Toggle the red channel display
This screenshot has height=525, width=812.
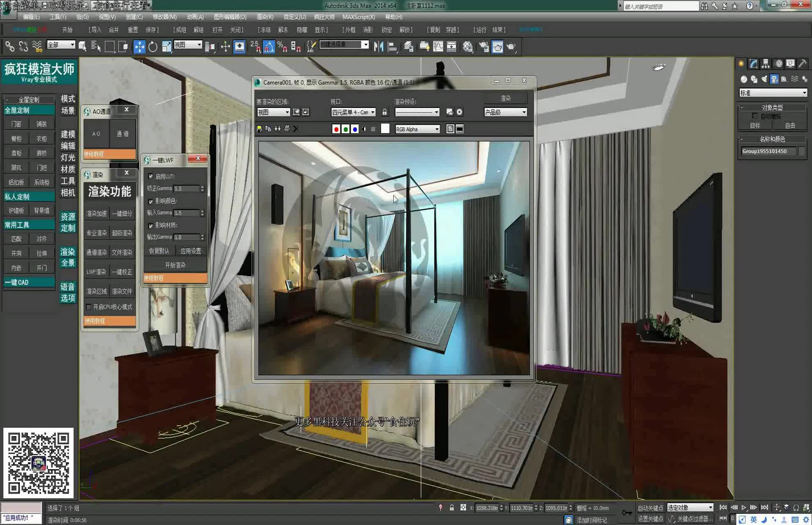pos(336,129)
